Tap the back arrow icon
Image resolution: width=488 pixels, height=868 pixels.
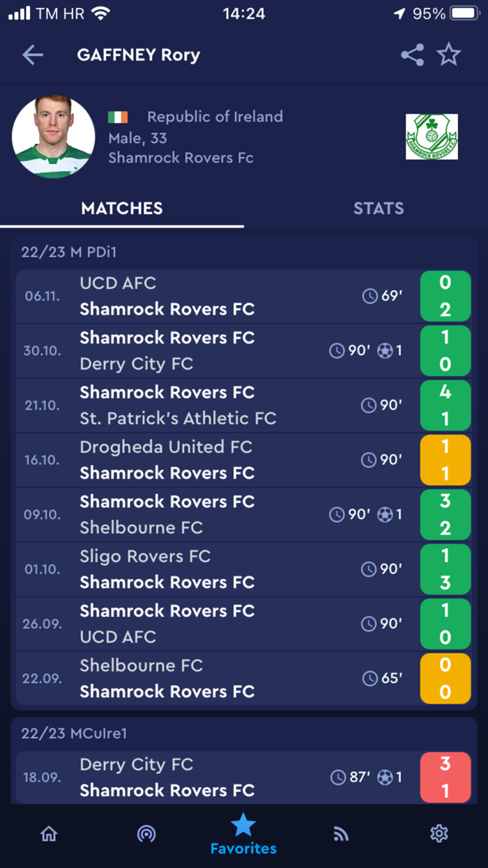click(33, 55)
